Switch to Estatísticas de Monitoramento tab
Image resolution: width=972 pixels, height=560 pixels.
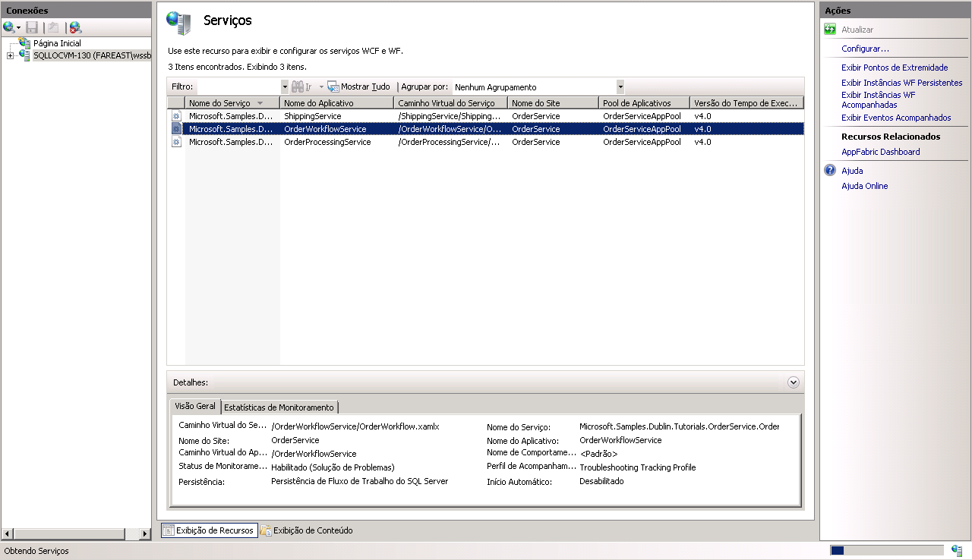[x=279, y=407]
